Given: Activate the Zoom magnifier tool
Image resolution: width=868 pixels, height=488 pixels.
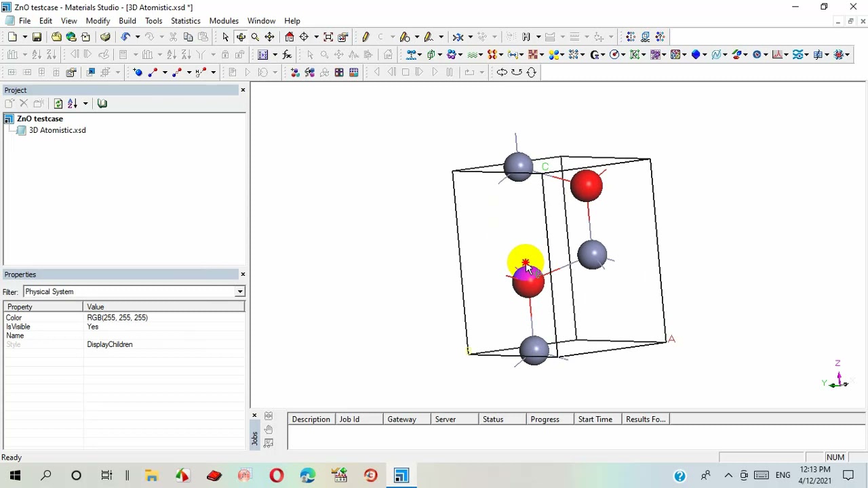Looking at the screenshot, I should click(x=255, y=37).
